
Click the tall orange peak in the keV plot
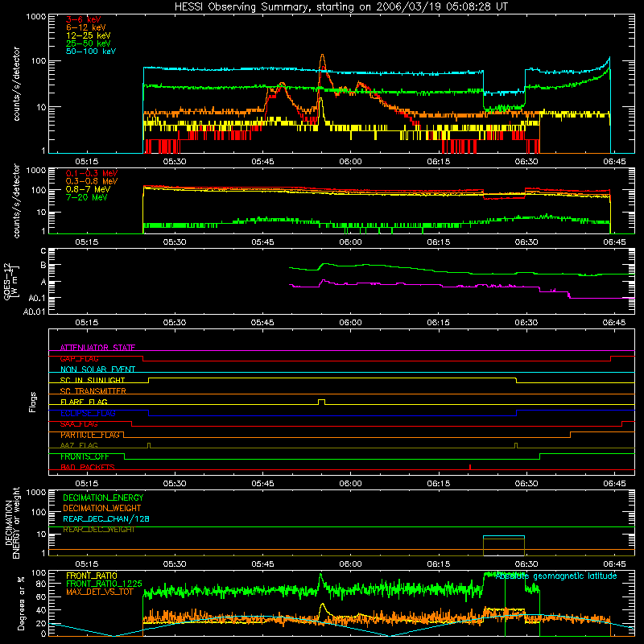323,62
